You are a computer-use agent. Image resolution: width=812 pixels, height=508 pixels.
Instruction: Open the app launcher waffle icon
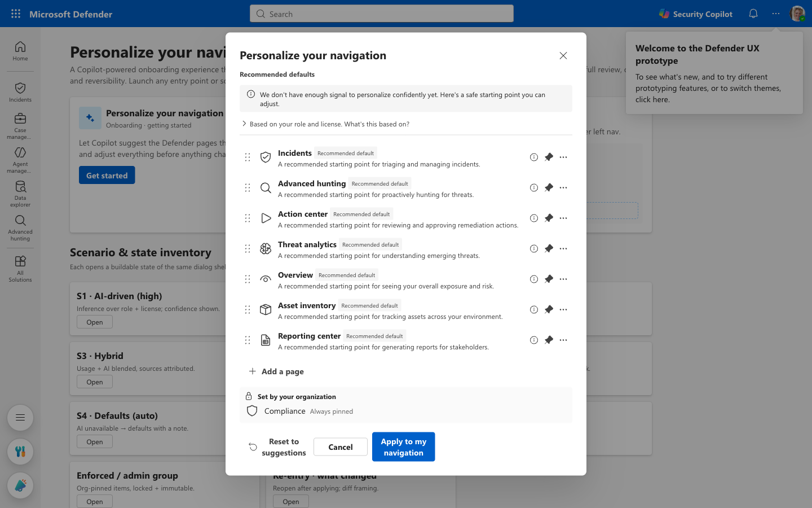[16, 14]
